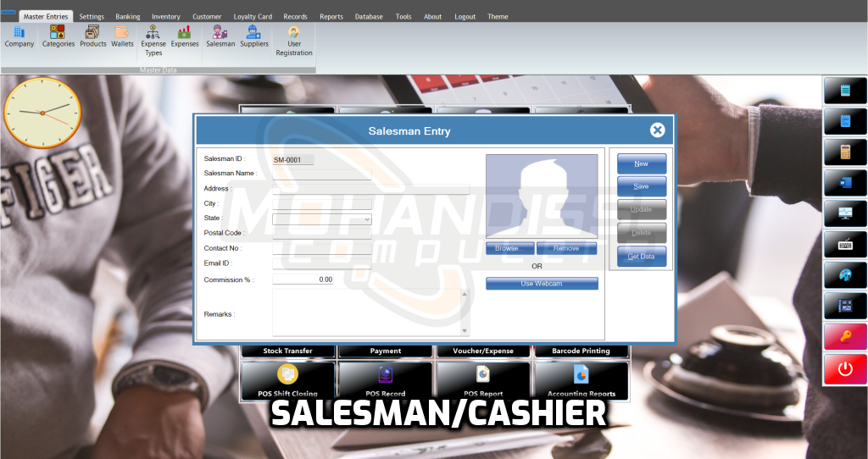This screenshot has height=459, width=868.
Task: Open the Word sidebar shortcut
Action: coord(845,182)
